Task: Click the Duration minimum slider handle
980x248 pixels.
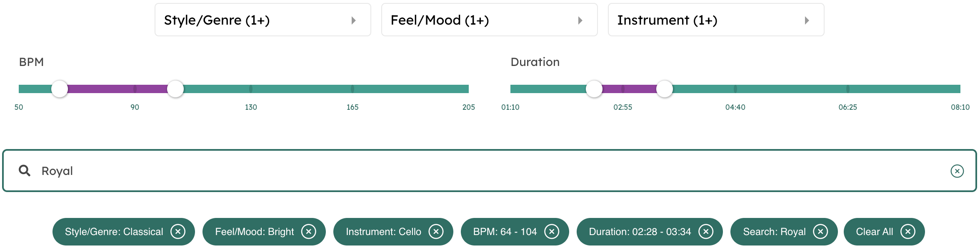Action: [594, 89]
